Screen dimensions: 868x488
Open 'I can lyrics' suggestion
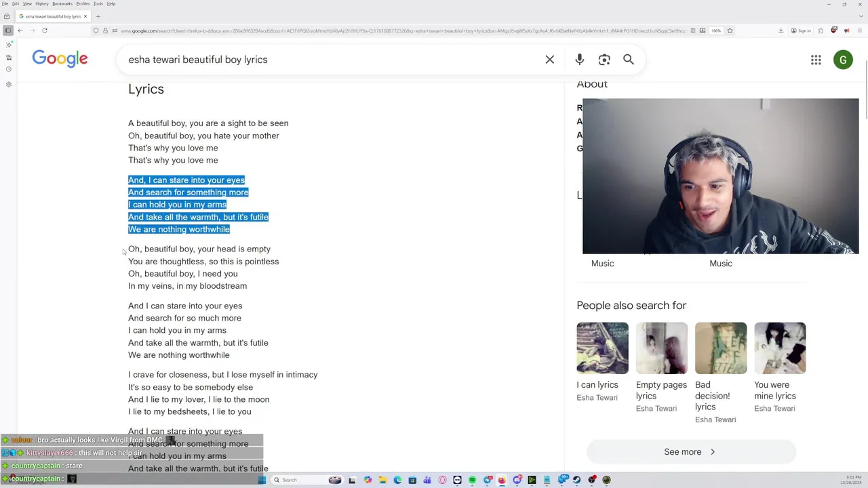click(597, 385)
